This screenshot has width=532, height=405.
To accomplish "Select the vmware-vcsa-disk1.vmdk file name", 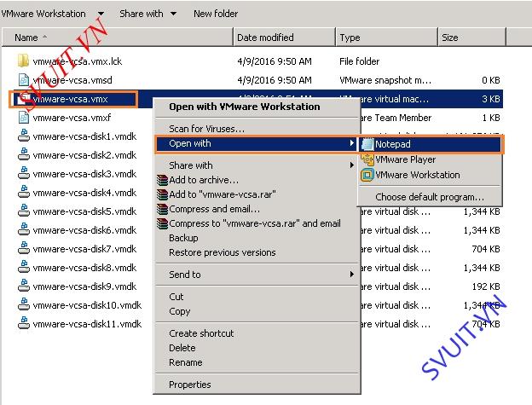I will click(x=84, y=136).
